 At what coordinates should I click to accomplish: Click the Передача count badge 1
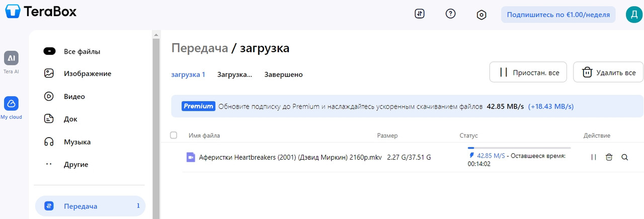coord(138,206)
